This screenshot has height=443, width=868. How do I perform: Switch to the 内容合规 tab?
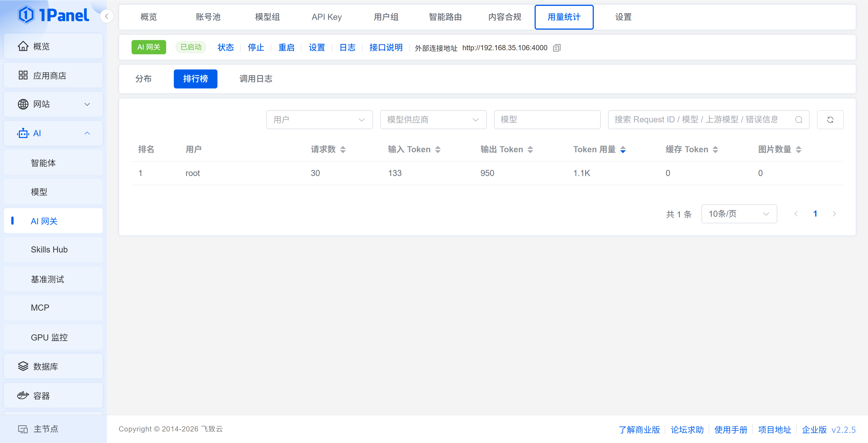tap(505, 17)
